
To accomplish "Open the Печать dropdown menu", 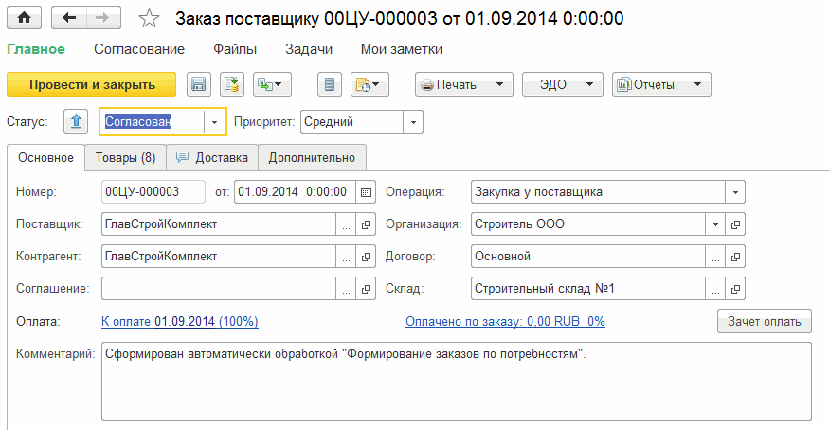I will click(x=464, y=85).
